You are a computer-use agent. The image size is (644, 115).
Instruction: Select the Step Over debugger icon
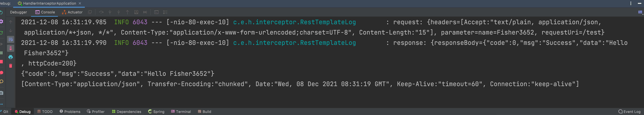click(101, 12)
